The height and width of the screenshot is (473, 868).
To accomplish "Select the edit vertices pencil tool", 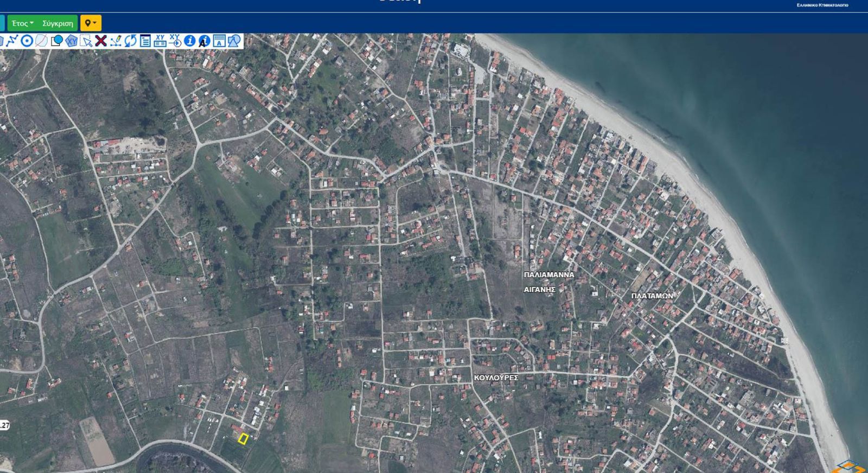I will click(116, 41).
